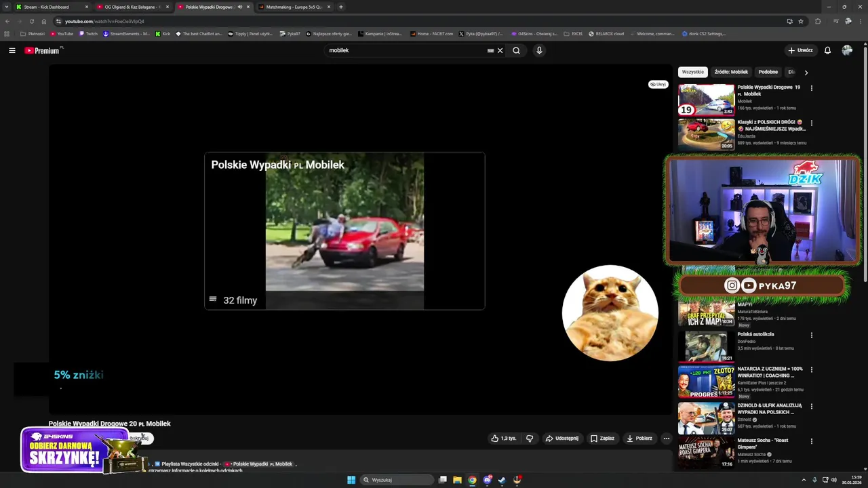Open the Windows Start menu
The image size is (868, 488).
point(351,480)
